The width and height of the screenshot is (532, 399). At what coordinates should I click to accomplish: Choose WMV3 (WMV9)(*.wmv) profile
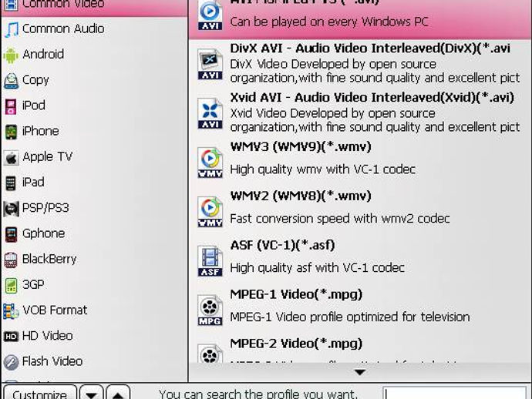tap(301, 147)
